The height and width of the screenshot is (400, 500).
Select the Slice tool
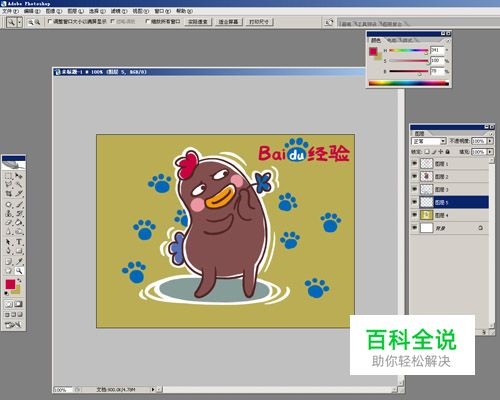click(x=19, y=193)
